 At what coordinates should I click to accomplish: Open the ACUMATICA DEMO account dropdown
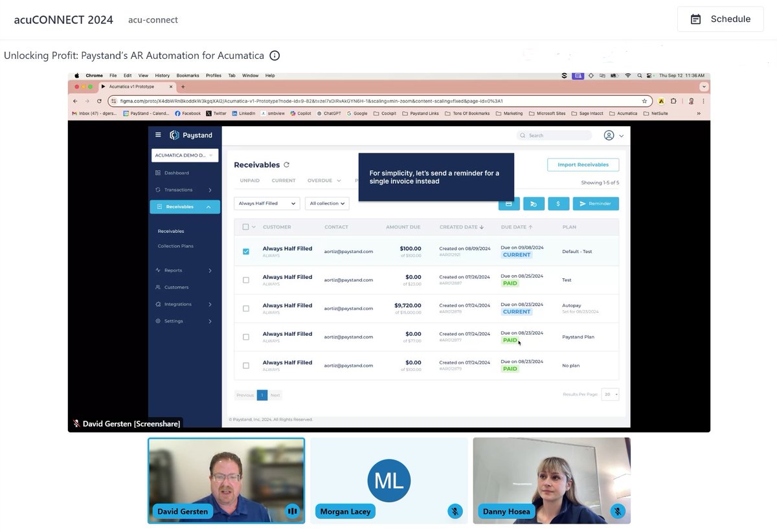click(185, 155)
